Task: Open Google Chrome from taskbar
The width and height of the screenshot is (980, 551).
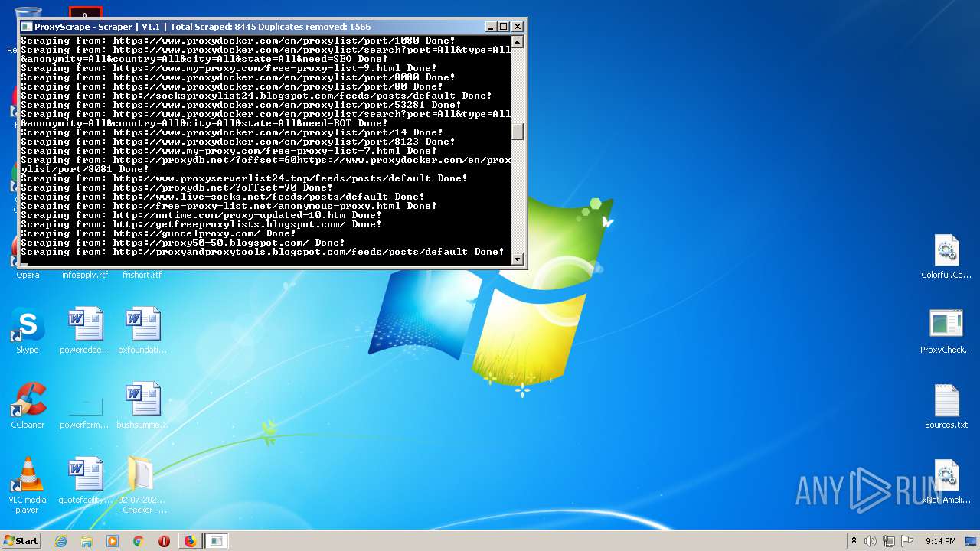Action: tap(139, 541)
